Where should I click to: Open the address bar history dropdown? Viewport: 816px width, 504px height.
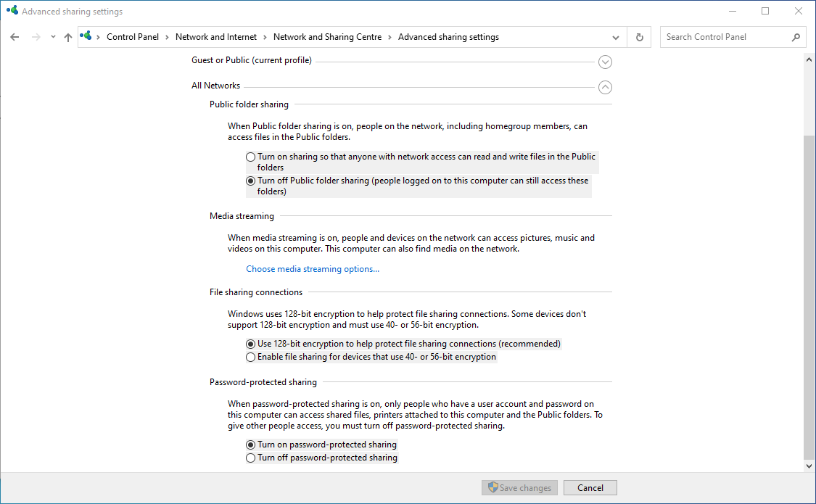(x=616, y=37)
